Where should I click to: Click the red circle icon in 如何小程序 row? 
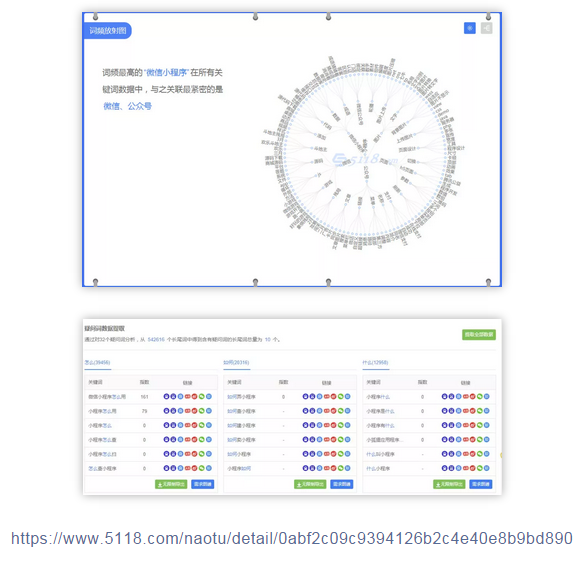coord(334,454)
